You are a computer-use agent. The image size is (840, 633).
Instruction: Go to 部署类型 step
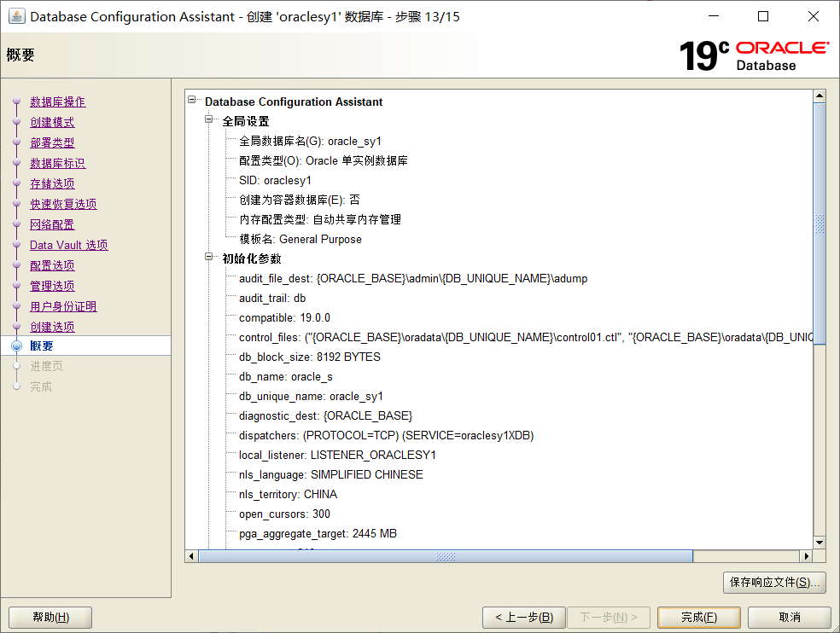point(52,142)
